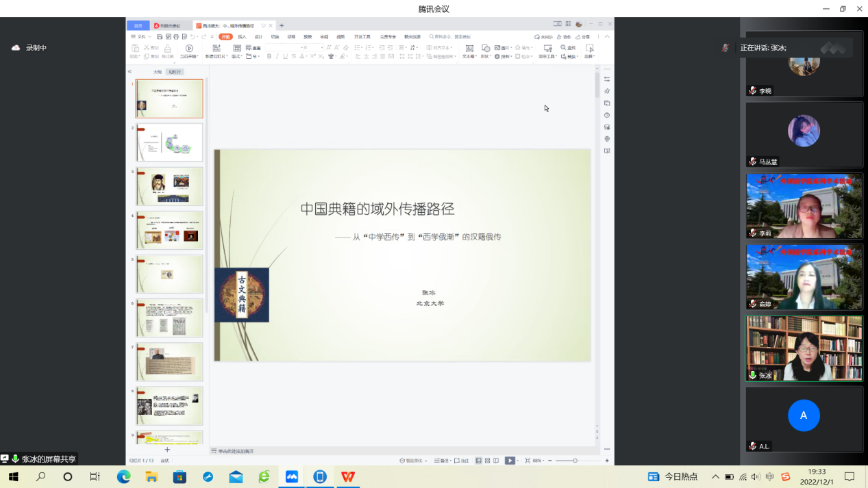Click the add new slide plus button
Screen dimensions: 868x488
pyautogui.click(x=167, y=450)
